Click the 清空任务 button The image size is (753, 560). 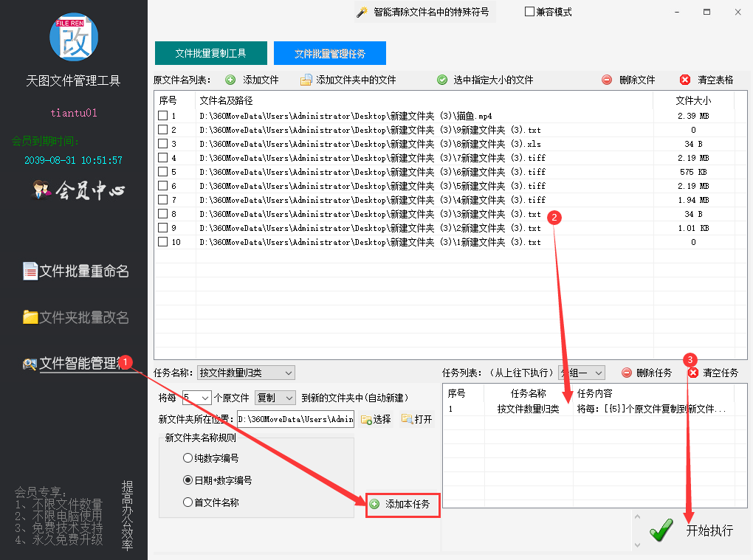coord(714,373)
